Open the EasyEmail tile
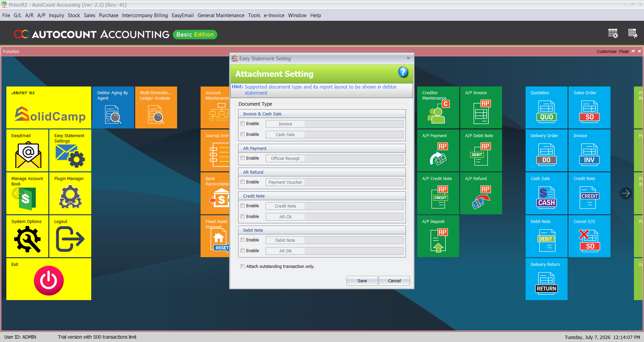 pos(27,151)
